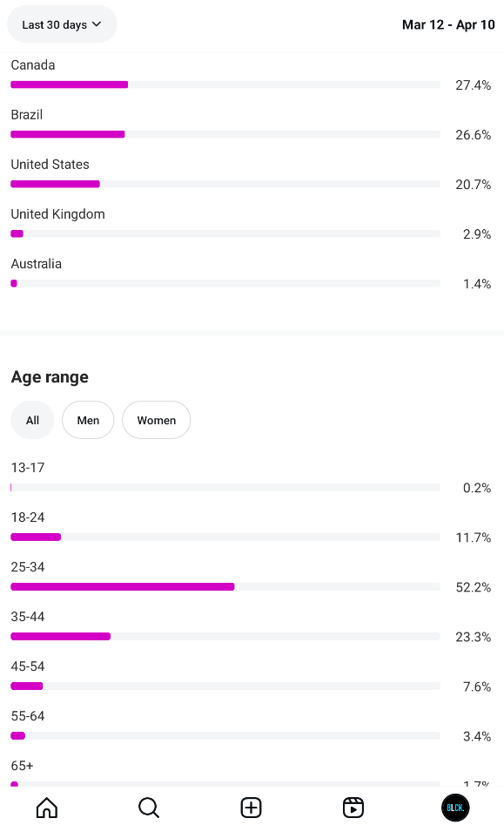Click the 18-24 age range bar

225,538
